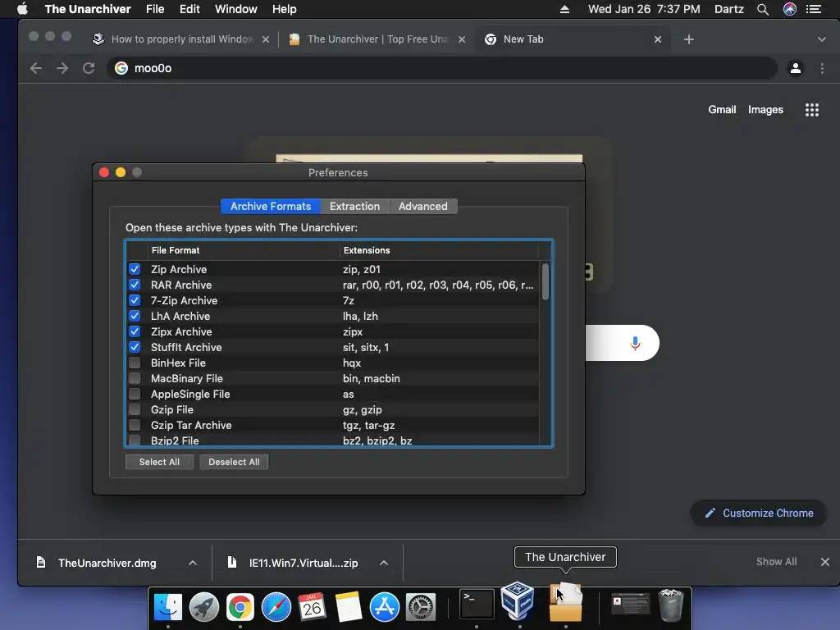This screenshot has width=840, height=630.
Task: Click the Chrome address bar
Action: [442, 68]
